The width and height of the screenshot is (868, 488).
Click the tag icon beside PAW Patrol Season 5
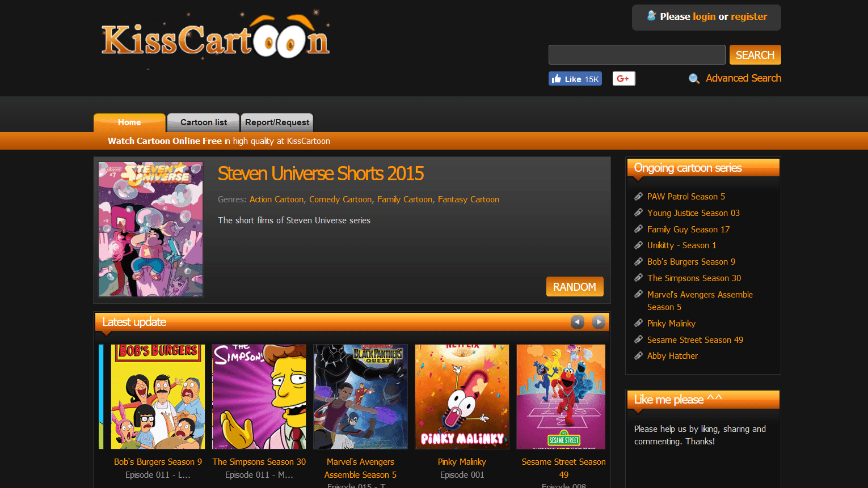tap(638, 196)
